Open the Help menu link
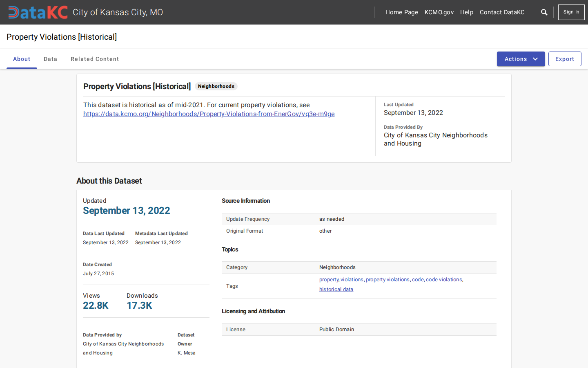The width and height of the screenshot is (588, 368). 467,12
